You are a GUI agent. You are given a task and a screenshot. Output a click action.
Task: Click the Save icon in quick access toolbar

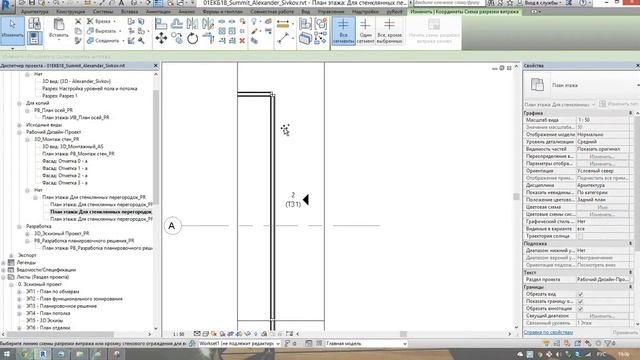pos(31,3)
